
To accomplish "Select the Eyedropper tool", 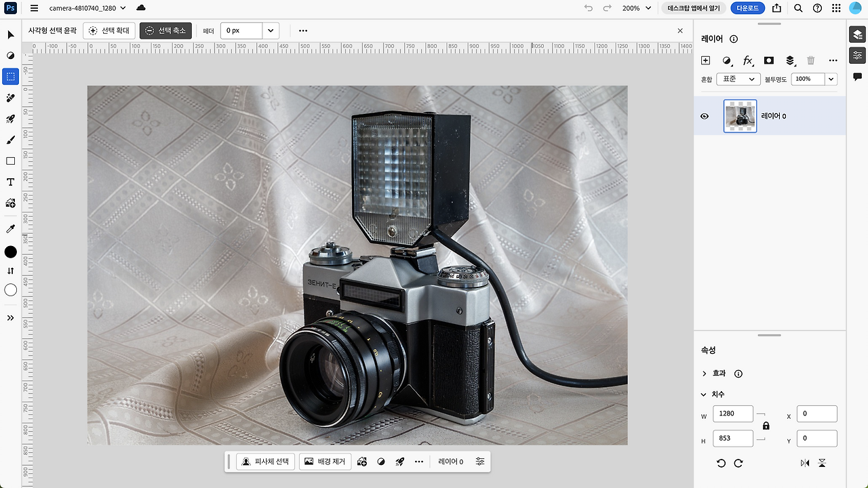I will coord(10,228).
